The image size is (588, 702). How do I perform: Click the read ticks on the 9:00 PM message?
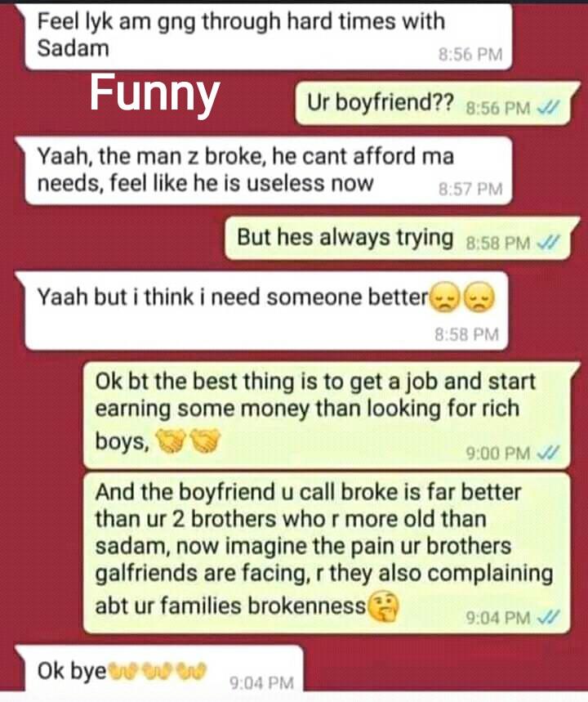pos(548,453)
